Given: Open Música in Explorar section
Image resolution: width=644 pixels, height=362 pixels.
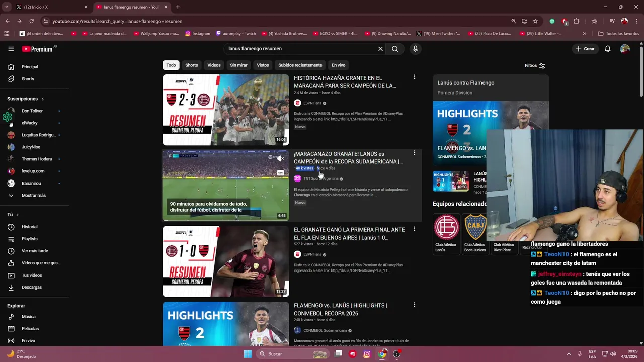Looking at the screenshot, I should pyautogui.click(x=34, y=317).
